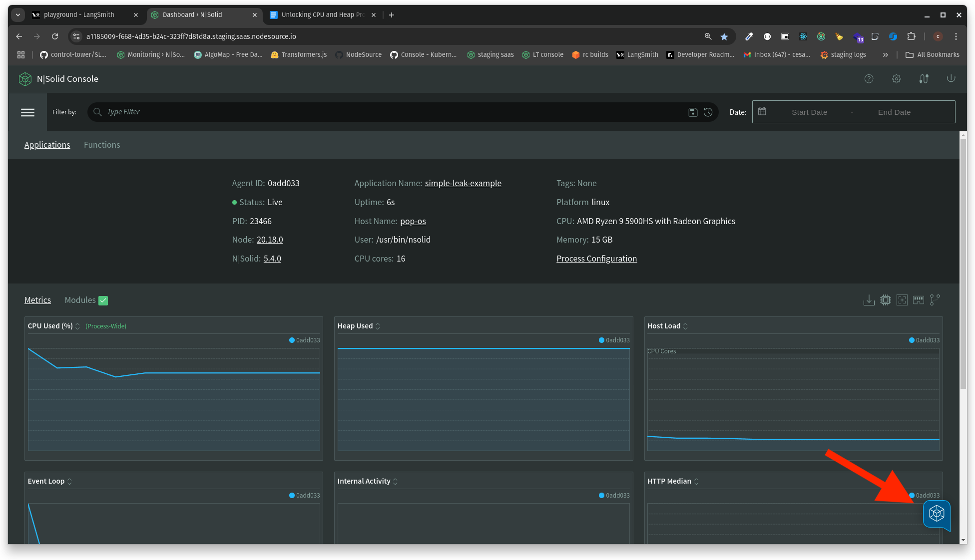Click the process snapshot download icon
The image size is (975, 560).
[869, 300]
